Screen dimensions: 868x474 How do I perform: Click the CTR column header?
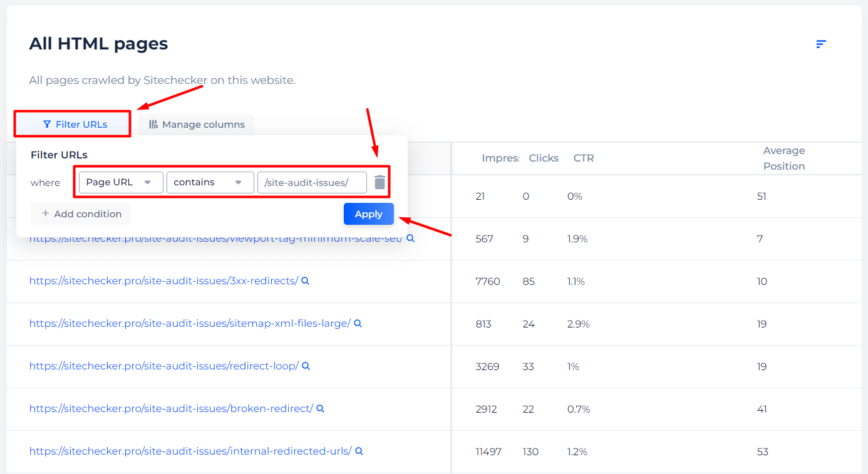(x=584, y=158)
